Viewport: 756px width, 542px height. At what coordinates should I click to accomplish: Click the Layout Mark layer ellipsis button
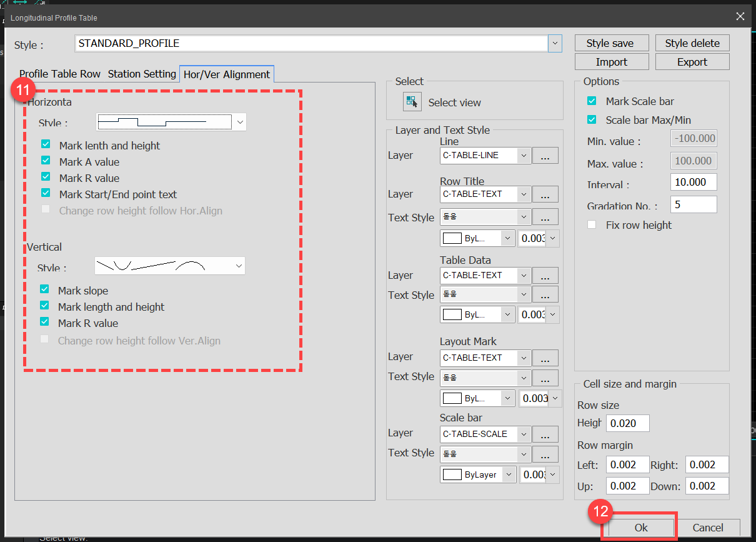point(545,358)
